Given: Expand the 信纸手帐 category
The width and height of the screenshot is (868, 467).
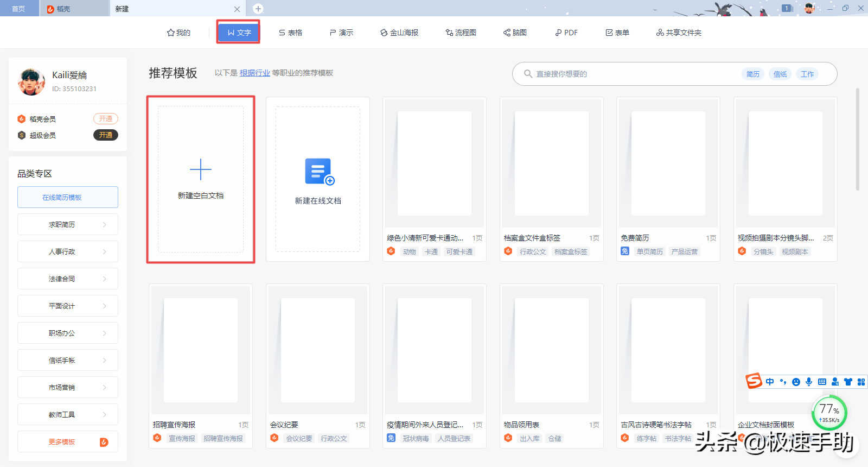Looking at the screenshot, I should click(x=68, y=360).
